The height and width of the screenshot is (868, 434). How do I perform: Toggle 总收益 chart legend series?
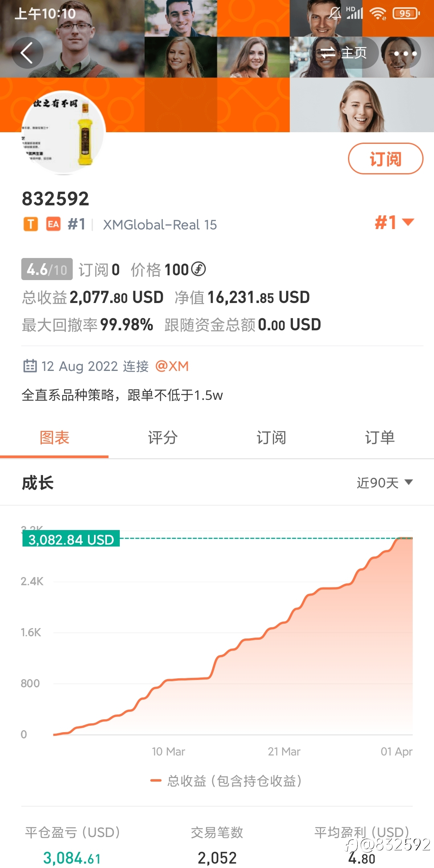[x=226, y=781]
